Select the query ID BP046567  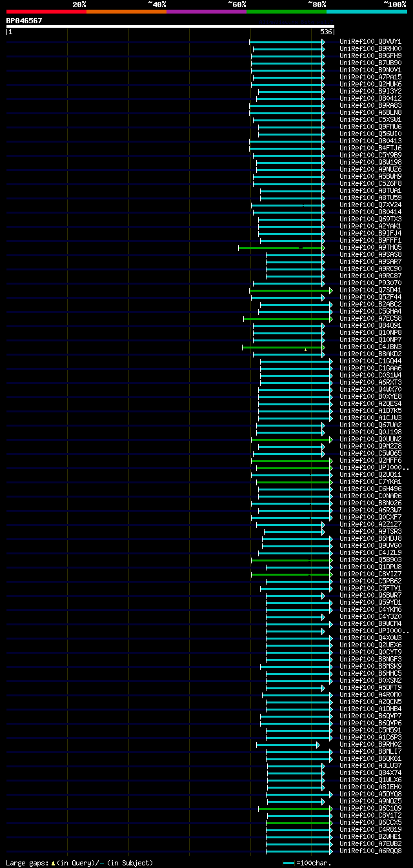tap(25, 21)
